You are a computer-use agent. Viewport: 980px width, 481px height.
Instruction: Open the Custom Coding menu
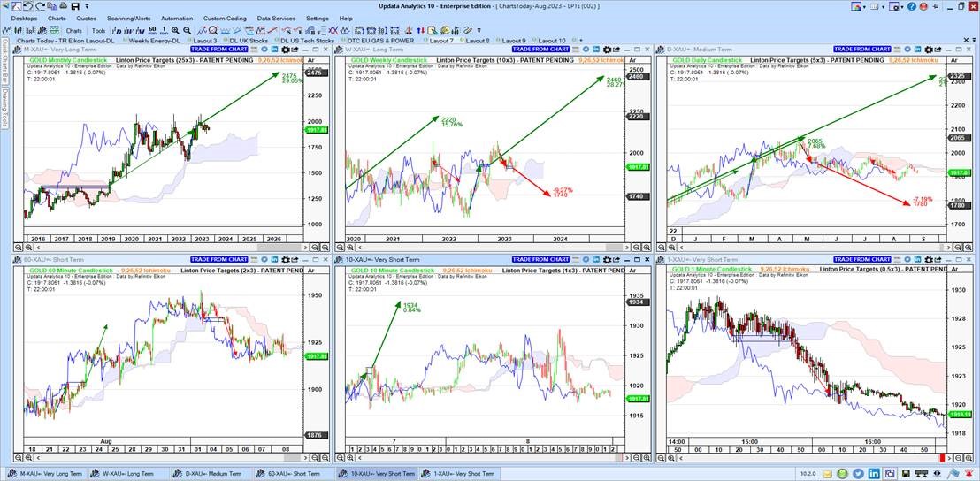pos(225,19)
